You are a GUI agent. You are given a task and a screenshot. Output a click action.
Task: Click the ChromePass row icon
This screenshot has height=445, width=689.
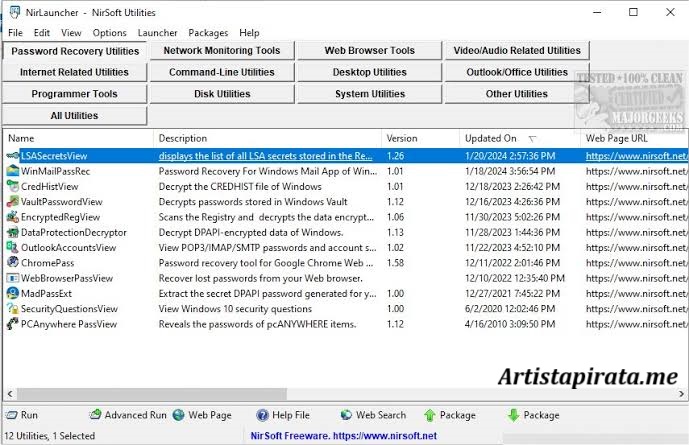click(13, 263)
